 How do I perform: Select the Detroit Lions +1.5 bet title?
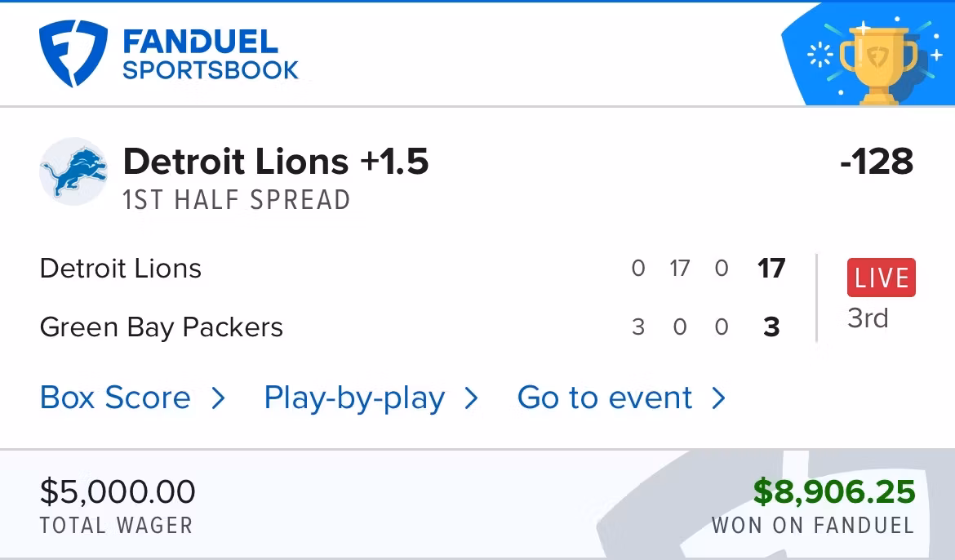pyautogui.click(x=275, y=162)
